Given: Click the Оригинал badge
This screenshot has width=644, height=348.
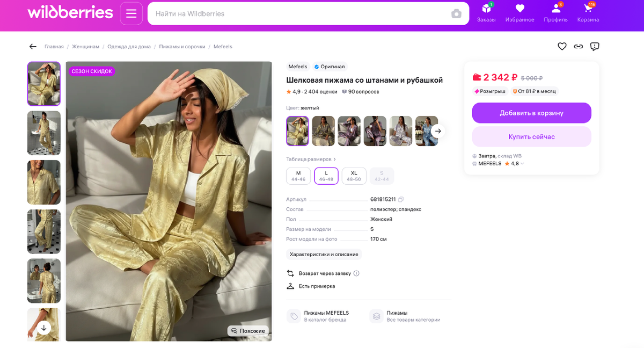Looking at the screenshot, I should (x=330, y=67).
